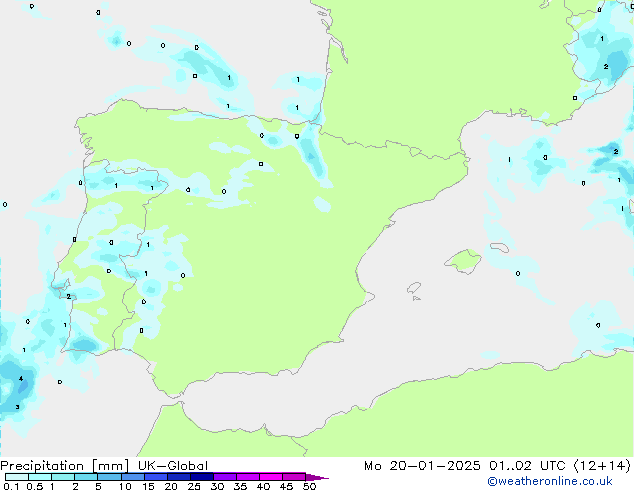
Task: Click the '(12+14)' forecast offset text
Action: tap(602, 466)
